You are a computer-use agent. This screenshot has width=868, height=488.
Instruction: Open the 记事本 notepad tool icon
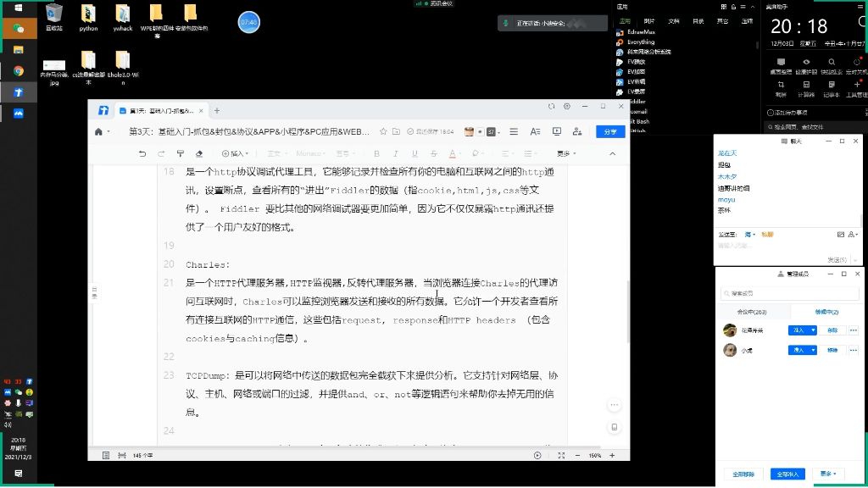tap(832, 88)
